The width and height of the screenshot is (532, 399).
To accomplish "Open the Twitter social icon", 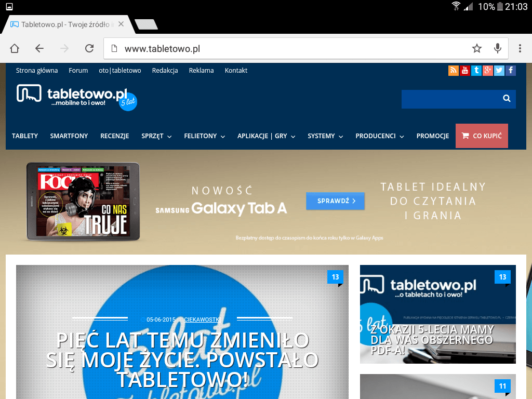I will pyautogui.click(x=499, y=71).
